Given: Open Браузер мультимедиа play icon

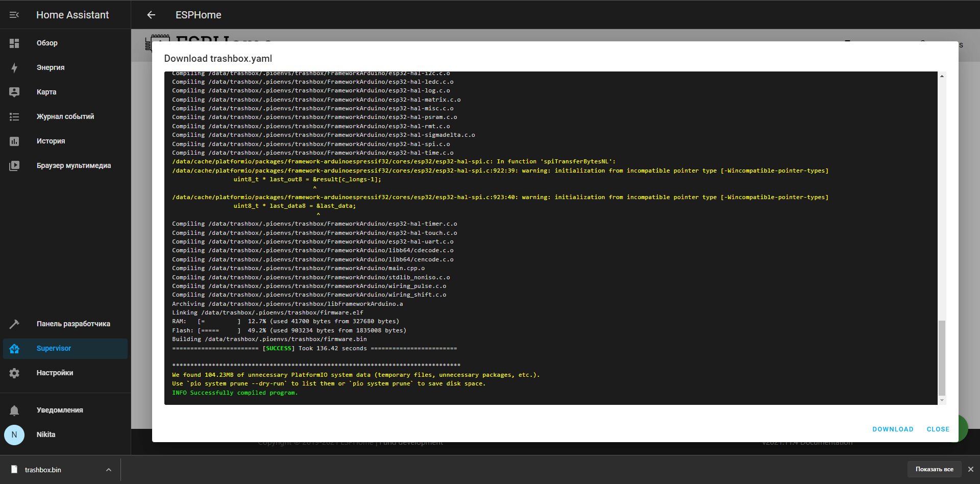Looking at the screenshot, I should (14, 166).
